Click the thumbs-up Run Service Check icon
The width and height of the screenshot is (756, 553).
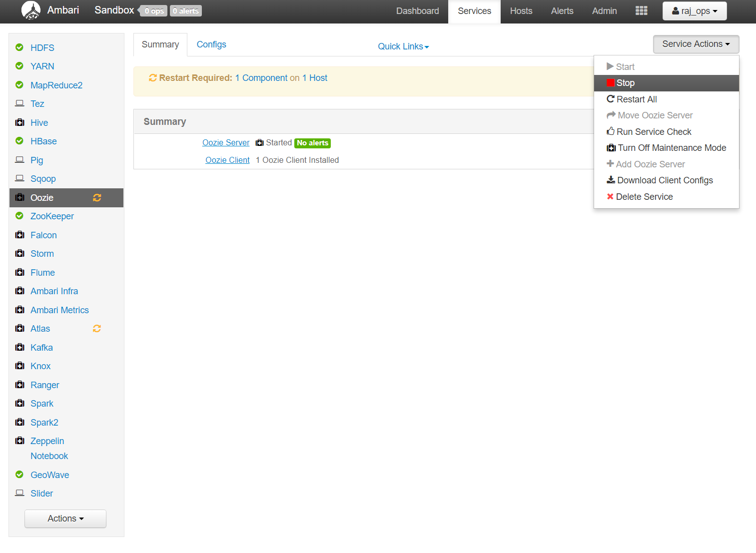(x=611, y=131)
